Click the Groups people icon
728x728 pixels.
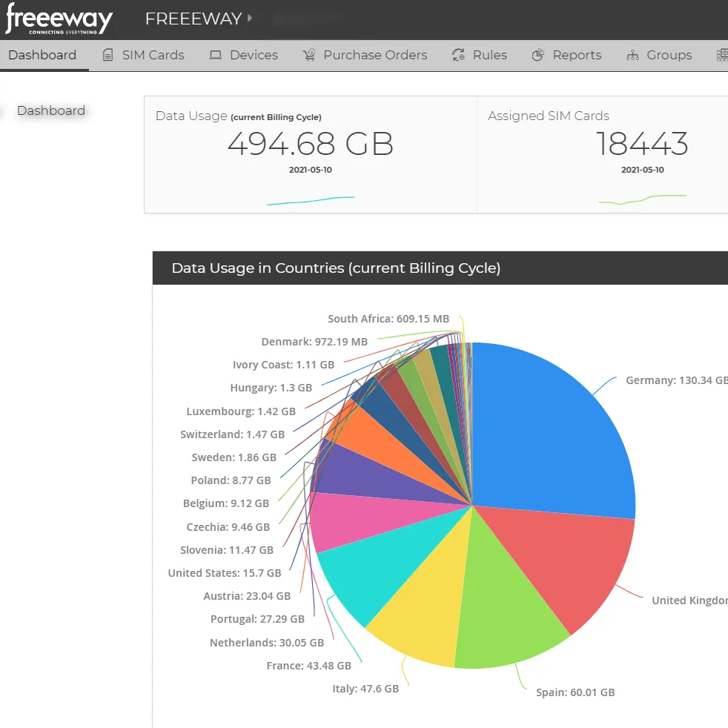coord(633,54)
